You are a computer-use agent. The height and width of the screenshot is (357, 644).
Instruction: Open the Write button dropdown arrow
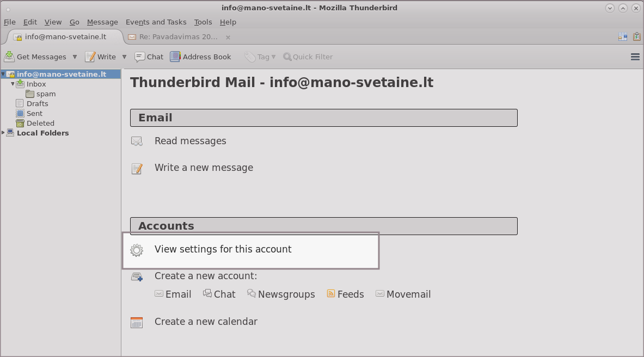point(124,57)
